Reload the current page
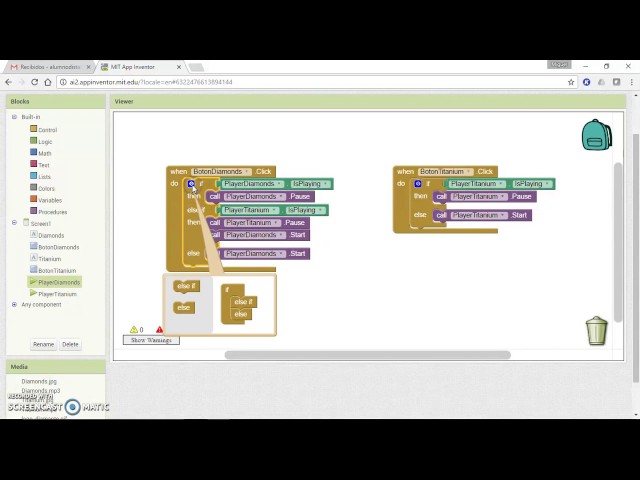The width and height of the screenshot is (640, 480). (35, 82)
